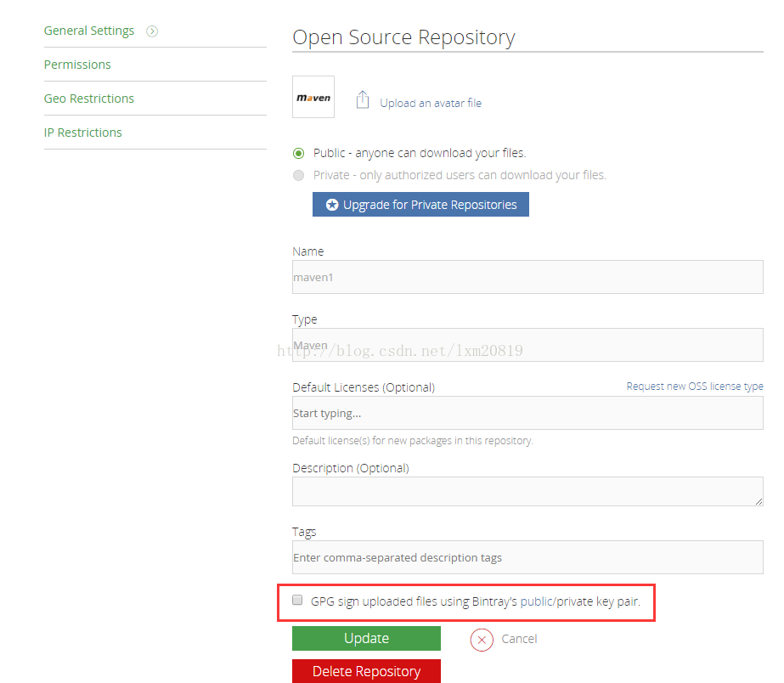
Task: Click the Type field showing Maven
Action: coord(527,345)
